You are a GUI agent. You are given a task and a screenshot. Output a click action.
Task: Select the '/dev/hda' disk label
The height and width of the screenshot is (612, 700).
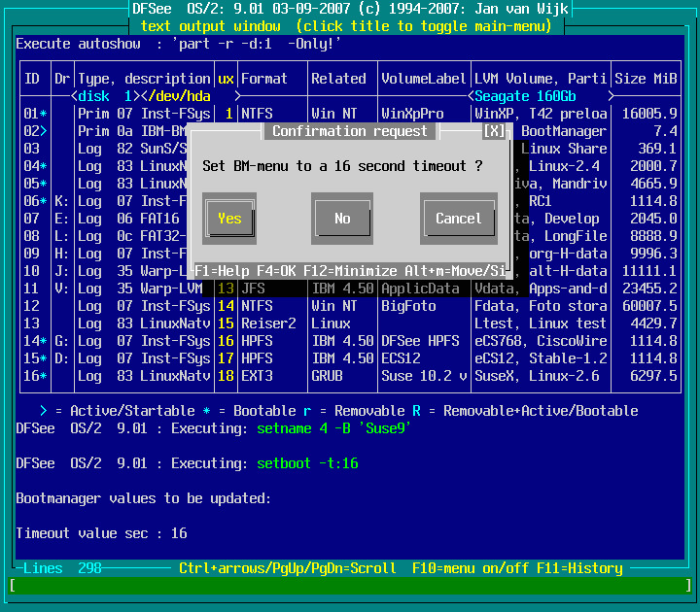point(179,96)
